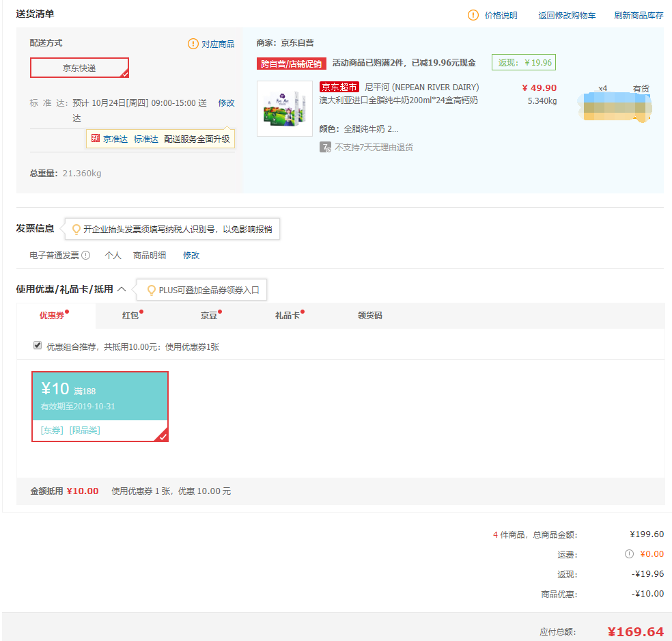Open the 京准达 link
Screen dimensions: 672x641
click(115, 139)
